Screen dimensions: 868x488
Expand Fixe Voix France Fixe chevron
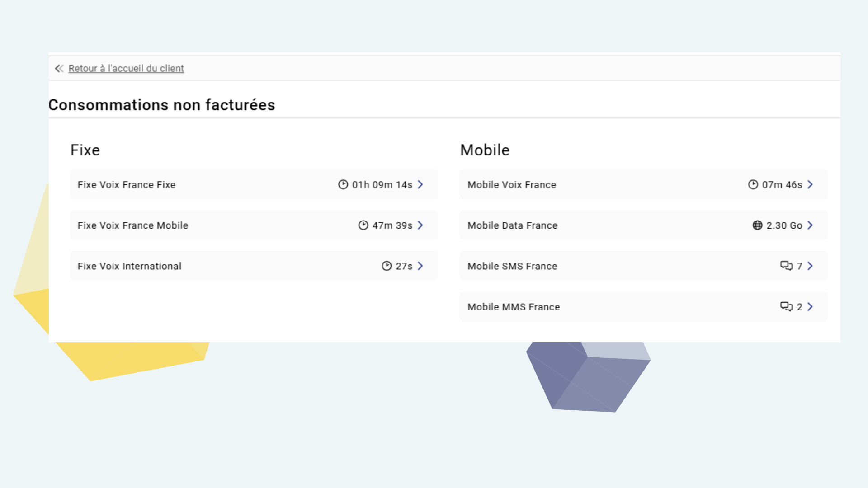420,184
